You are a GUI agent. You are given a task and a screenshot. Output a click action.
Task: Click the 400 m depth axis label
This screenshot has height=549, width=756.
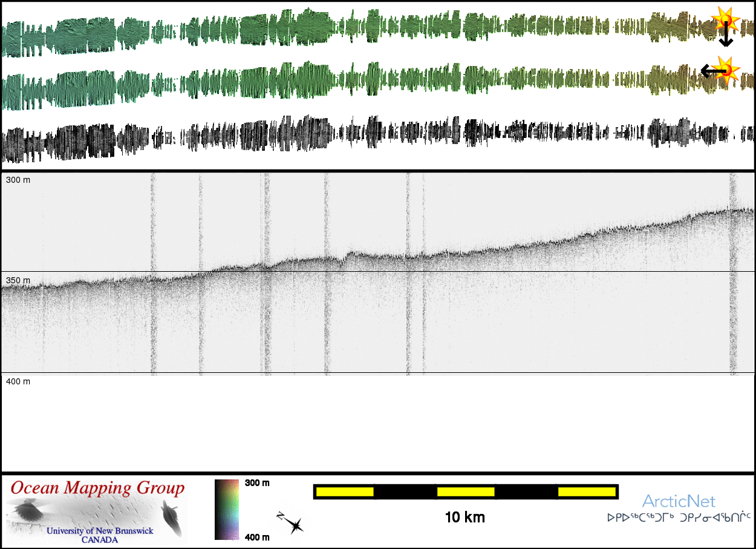18,381
